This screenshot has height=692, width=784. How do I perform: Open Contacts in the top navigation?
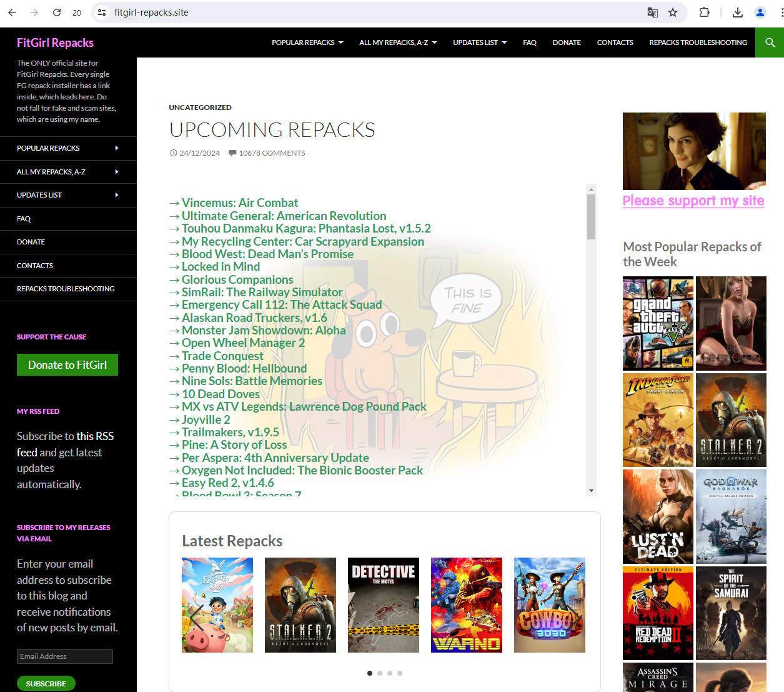[615, 43]
